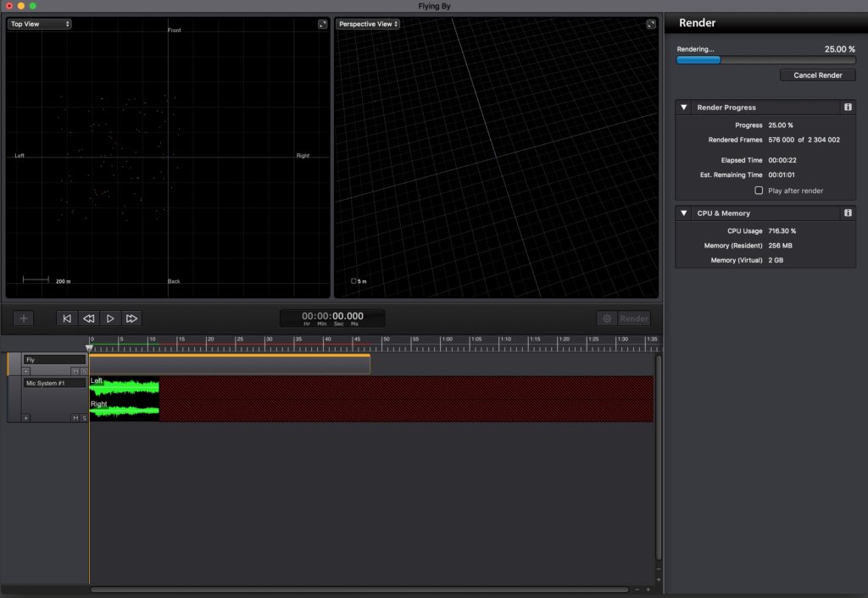Viewport: 868px width, 598px height.
Task: Click the Right label in Top View
Action: click(x=303, y=156)
